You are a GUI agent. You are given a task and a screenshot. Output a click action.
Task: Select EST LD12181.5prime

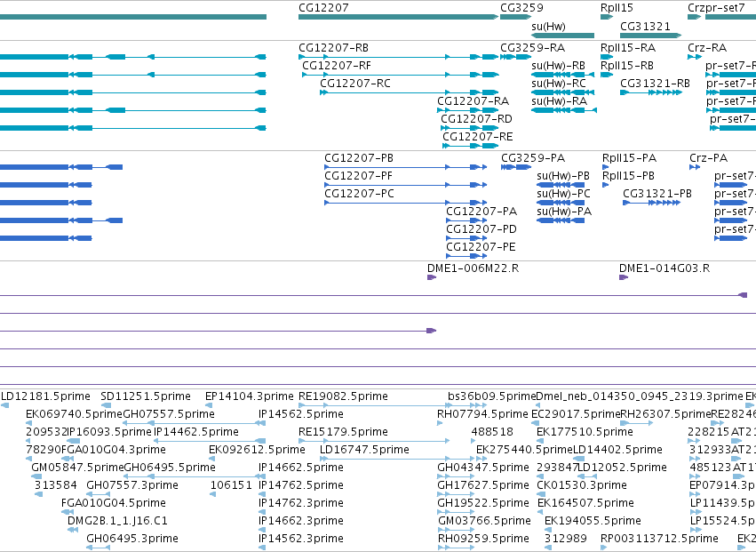(x=45, y=396)
